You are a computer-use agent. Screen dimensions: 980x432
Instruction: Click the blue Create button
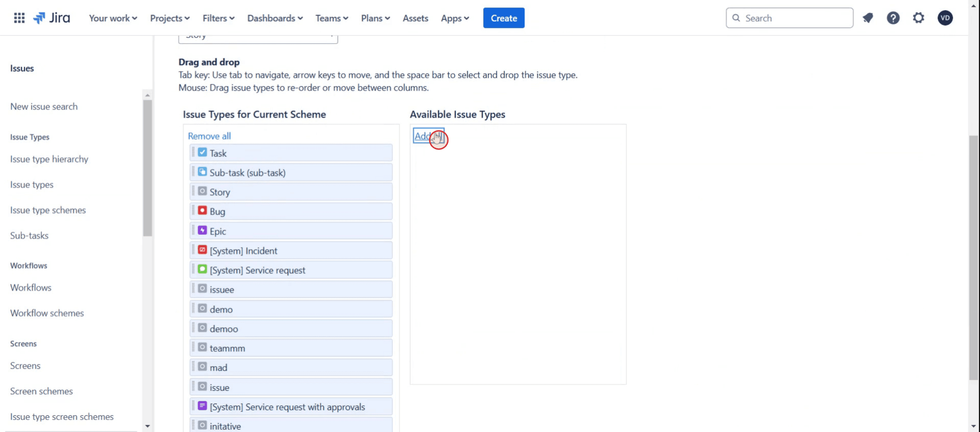[503, 18]
